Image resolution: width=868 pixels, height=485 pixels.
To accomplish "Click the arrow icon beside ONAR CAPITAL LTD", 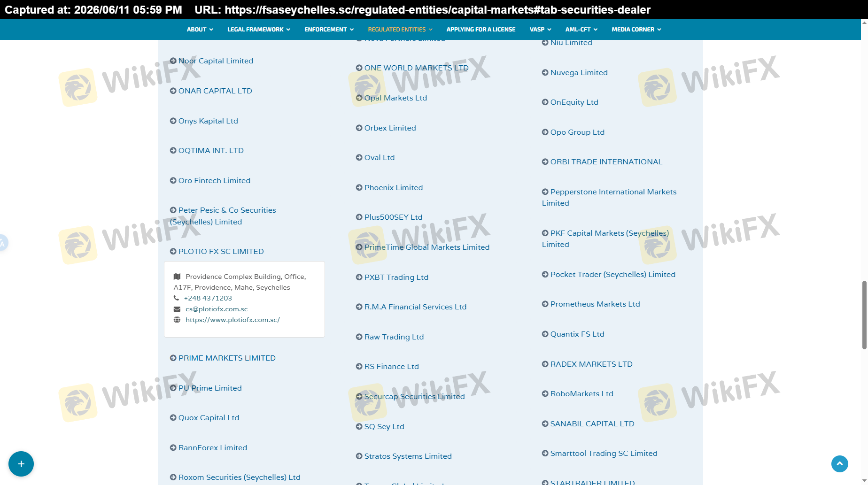I will (173, 91).
